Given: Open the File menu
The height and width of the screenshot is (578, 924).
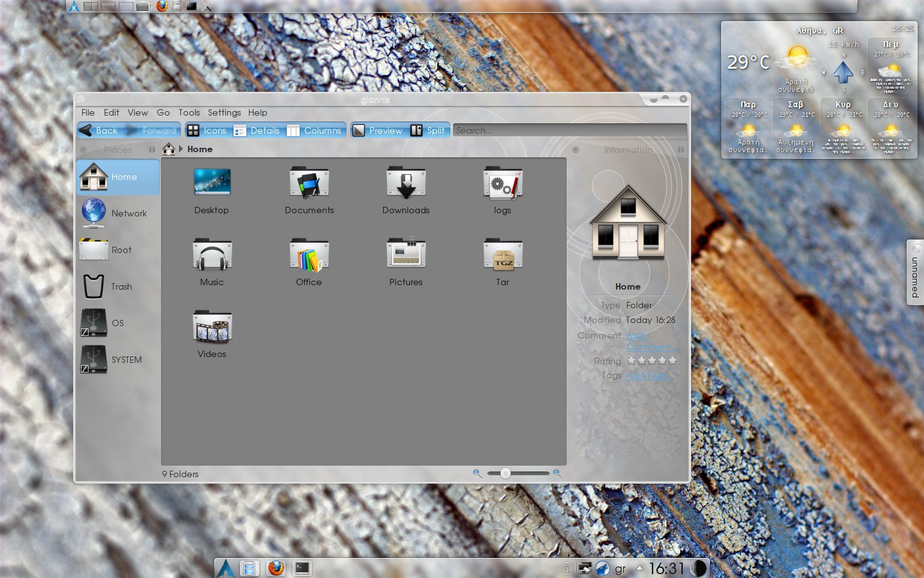Looking at the screenshot, I should click(x=88, y=112).
